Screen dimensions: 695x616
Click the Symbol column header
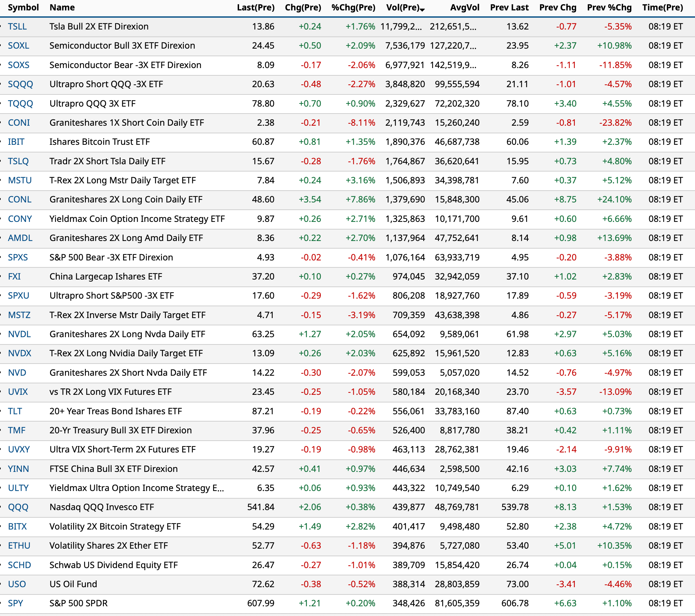[x=23, y=8]
